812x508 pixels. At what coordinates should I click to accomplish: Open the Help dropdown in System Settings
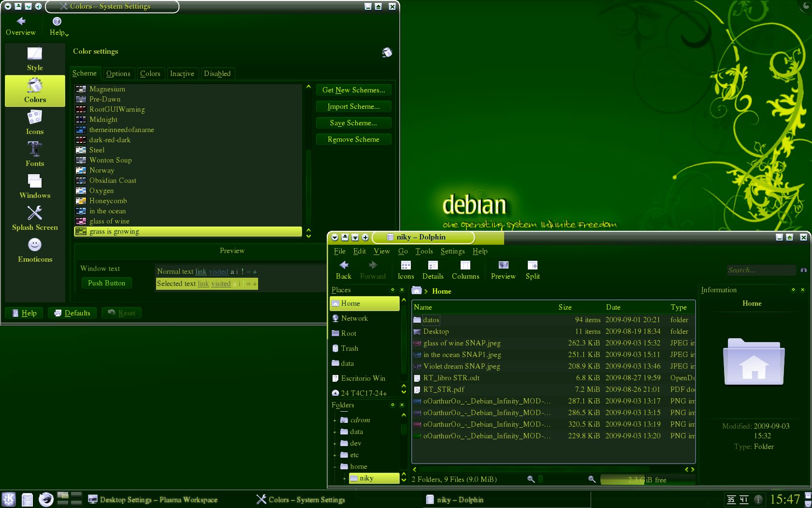tap(59, 27)
